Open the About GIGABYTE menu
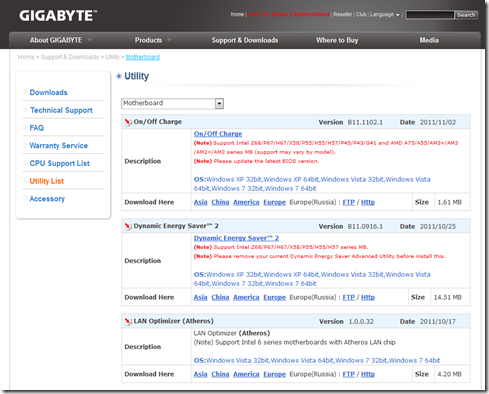489x394 pixels. click(x=56, y=40)
